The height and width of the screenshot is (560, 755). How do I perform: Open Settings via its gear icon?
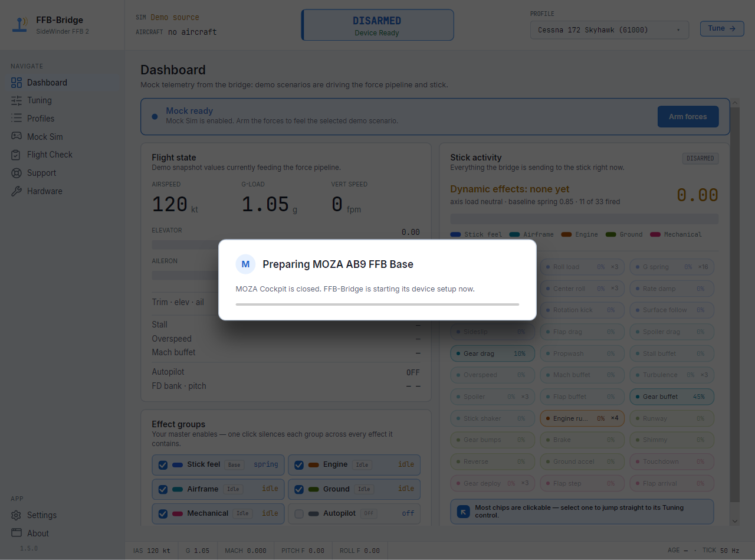tap(17, 515)
